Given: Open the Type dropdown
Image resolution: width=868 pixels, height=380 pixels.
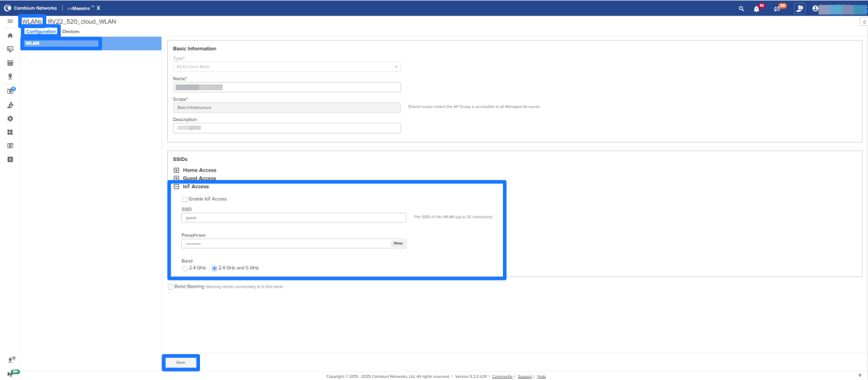Looking at the screenshot, I should [x=287, y=66].
